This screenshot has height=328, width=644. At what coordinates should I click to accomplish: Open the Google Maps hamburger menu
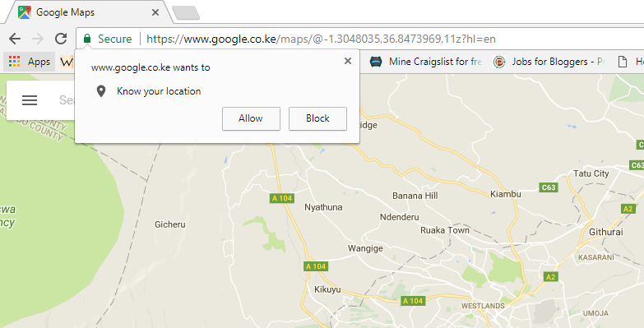click(x=30, y=100)
